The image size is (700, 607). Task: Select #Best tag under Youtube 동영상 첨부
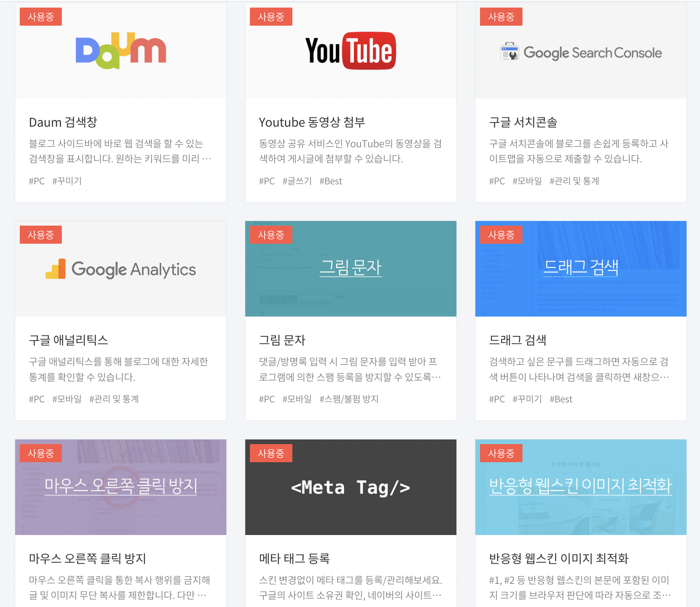(x=331, y=181)
